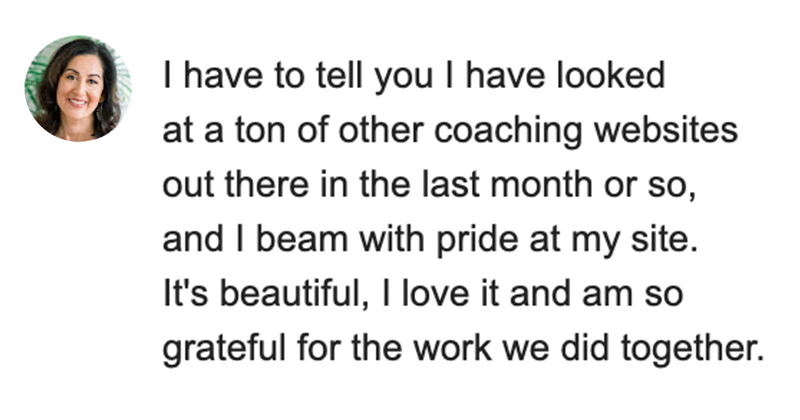Click the word "together." ending the testimonial
Viewport: 800px width, 420px height.
coord(692,350)
